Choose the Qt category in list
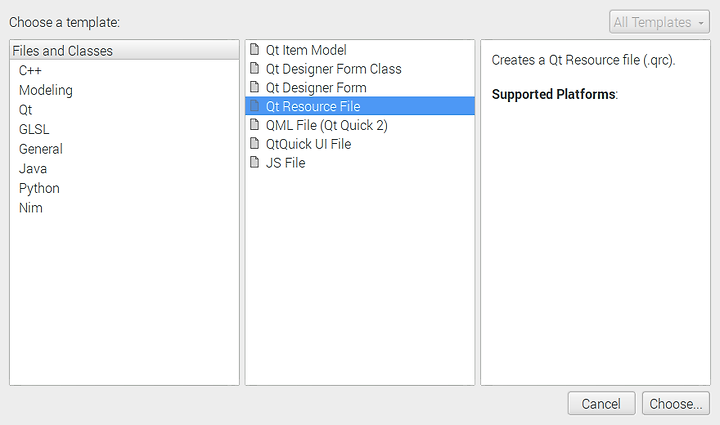 (25, 110)
